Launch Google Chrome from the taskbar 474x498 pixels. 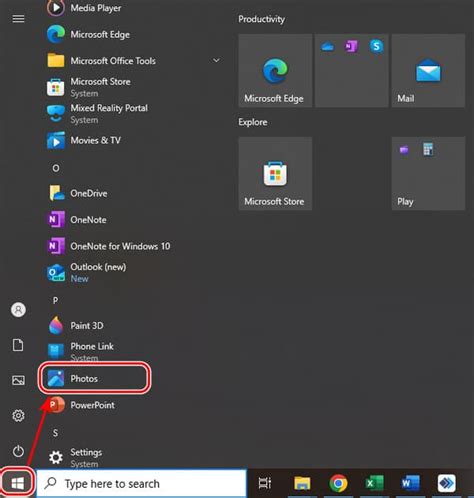tap(338, 483)
